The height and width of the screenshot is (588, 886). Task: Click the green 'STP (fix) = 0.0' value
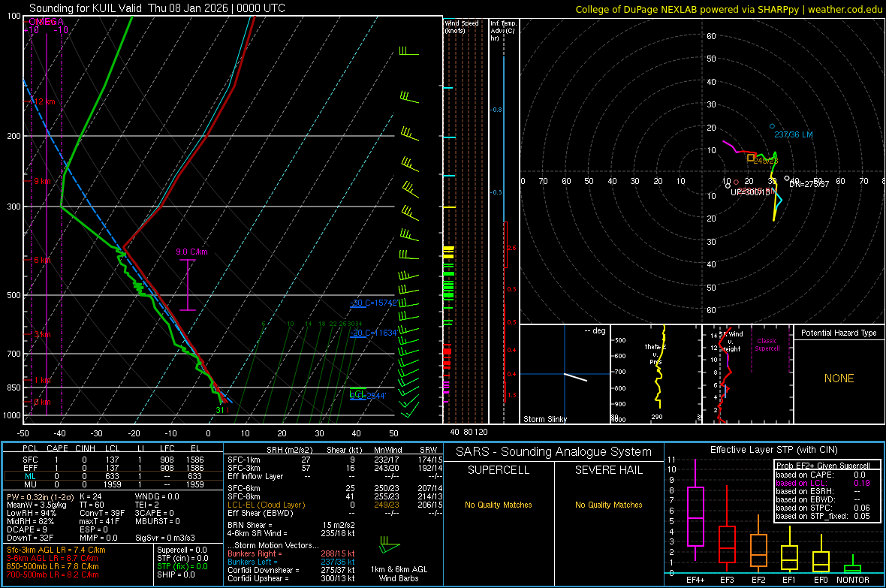182,566
